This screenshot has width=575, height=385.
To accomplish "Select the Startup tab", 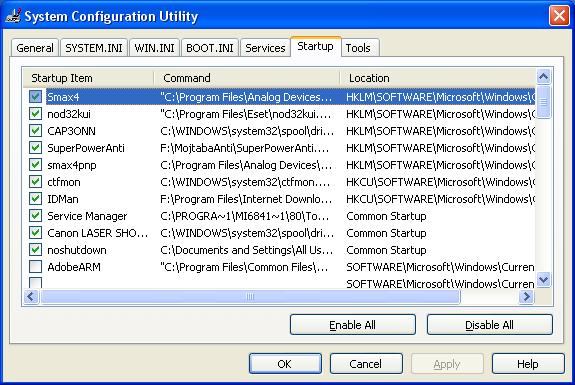I will pyautogui.click(x=315, y=47).
